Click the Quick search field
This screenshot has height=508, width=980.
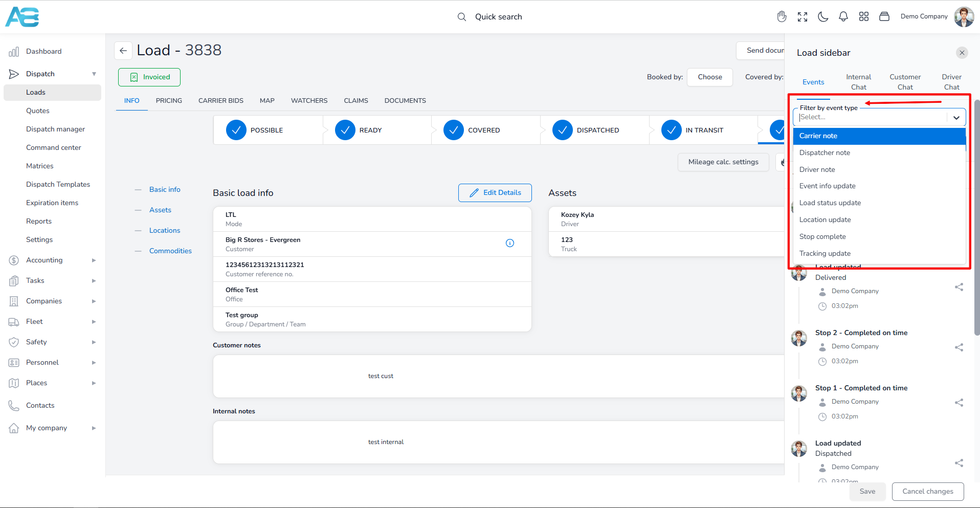pos(498,17)
